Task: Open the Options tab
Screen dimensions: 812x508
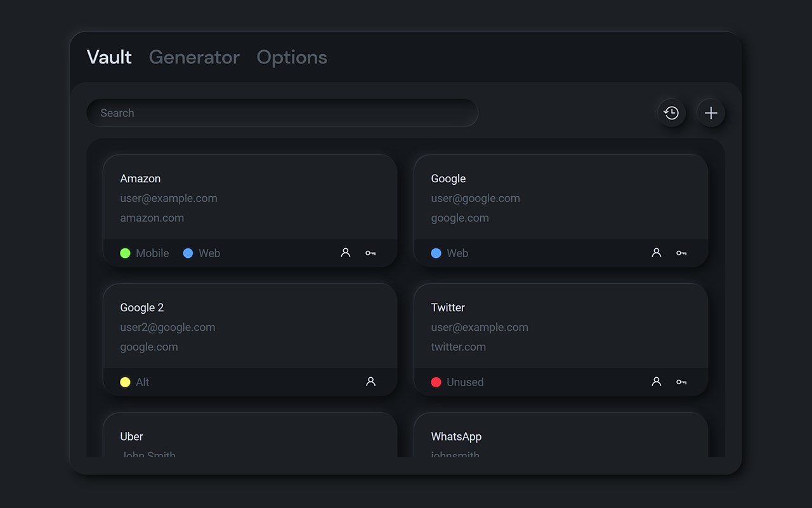Action: [292, 57]
